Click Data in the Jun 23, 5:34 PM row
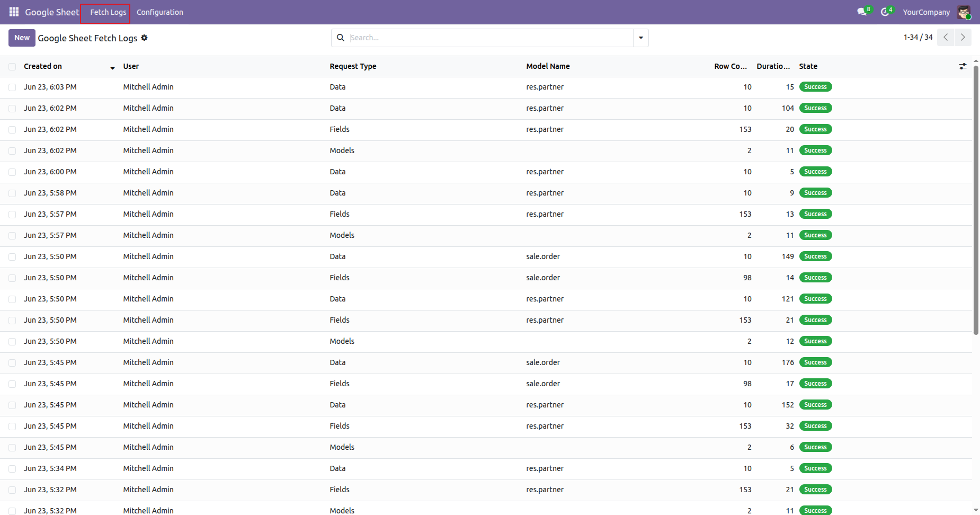This screenshot has width=980, height=515. pos(337,468)
